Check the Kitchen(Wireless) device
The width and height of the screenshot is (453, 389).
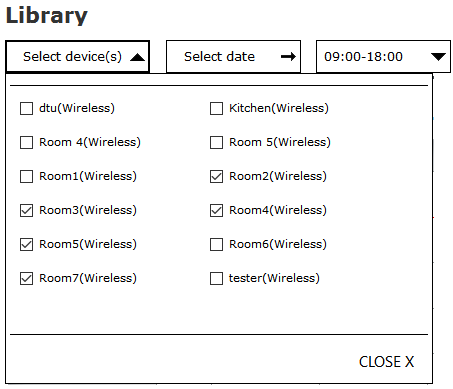pyautogui.click(x=216, y=108)
